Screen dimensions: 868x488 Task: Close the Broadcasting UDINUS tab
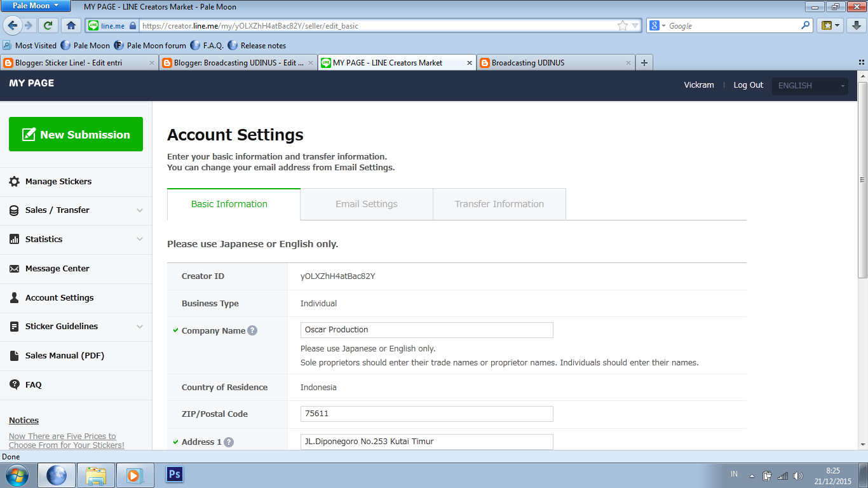coord(628,63)
